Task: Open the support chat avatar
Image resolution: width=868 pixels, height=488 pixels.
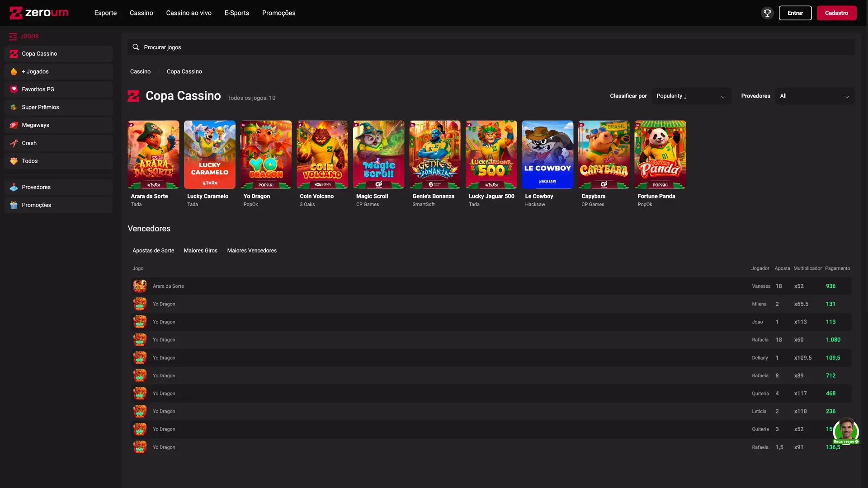Action: point(846,431)
